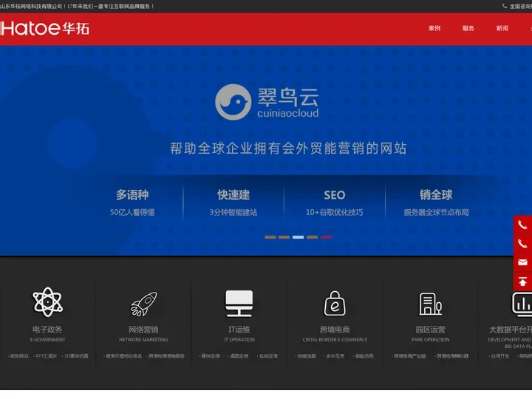Go to fifth red carousel indicator
Viewport: 532px width, 399px height.
[x=326, y=237]
